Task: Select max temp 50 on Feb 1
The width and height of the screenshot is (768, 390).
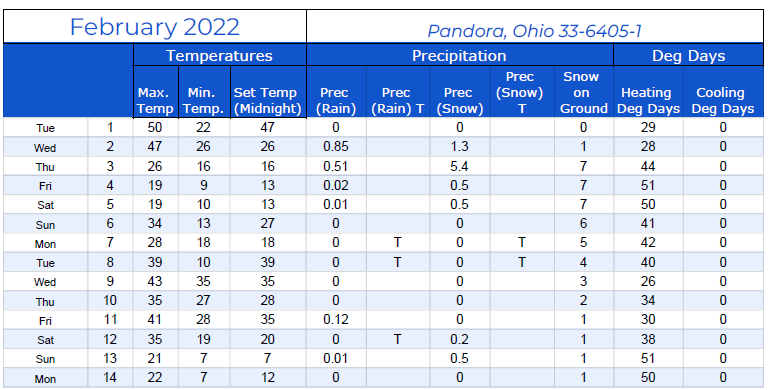Action: pos(155,127)
